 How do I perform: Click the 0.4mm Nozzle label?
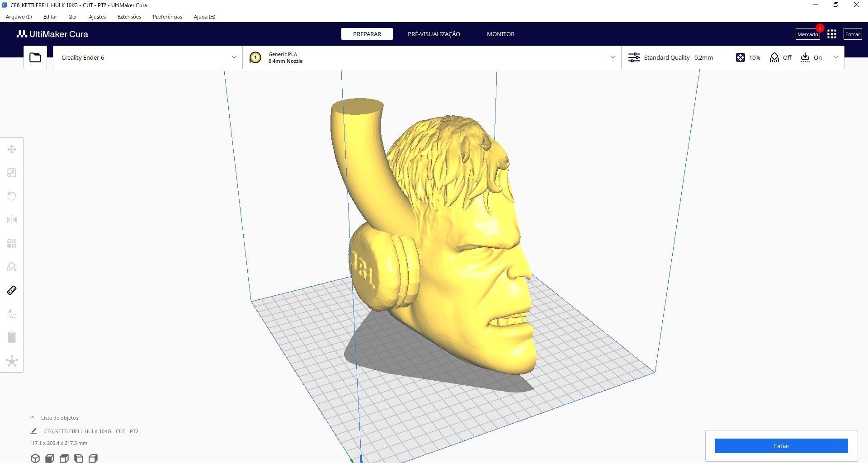[285, 61]
